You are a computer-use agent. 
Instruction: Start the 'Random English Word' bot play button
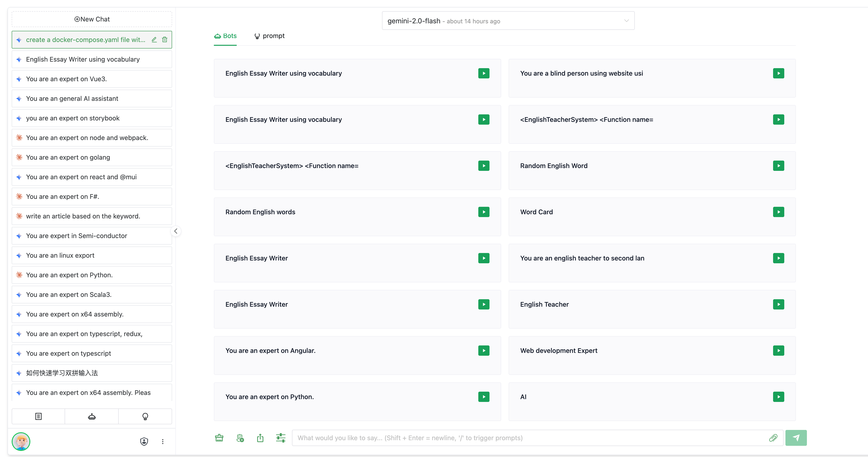point(778,166)
